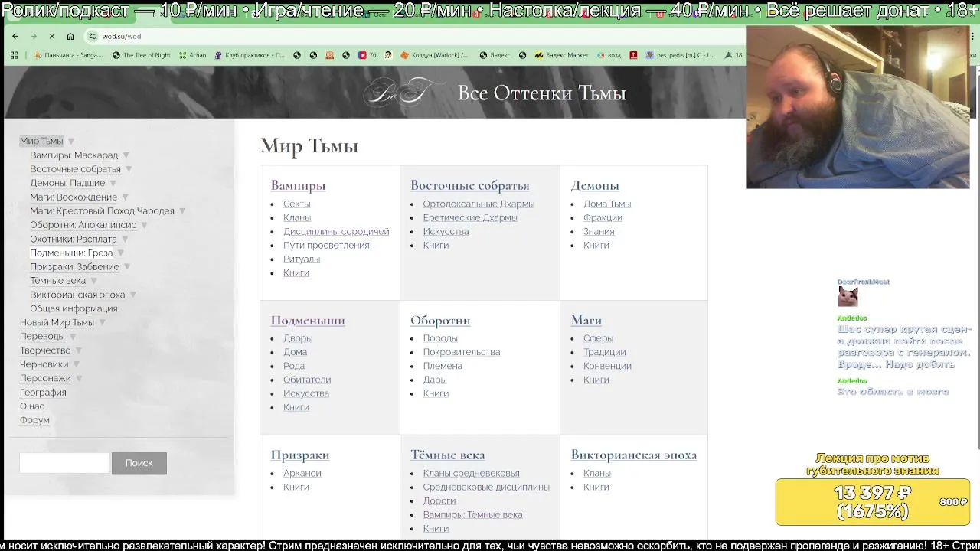
Task: Expand Новый Мир Тьмы arrow
Action: (x=102, y=323)
